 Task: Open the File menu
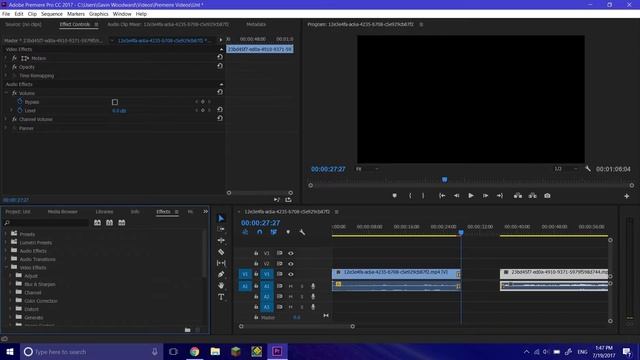(6, 14)
